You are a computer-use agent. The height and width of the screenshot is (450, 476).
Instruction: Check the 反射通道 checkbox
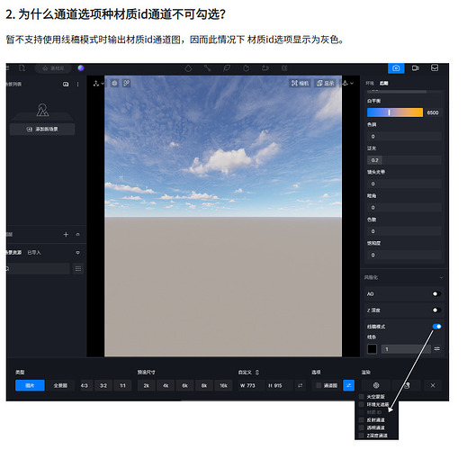361,420
